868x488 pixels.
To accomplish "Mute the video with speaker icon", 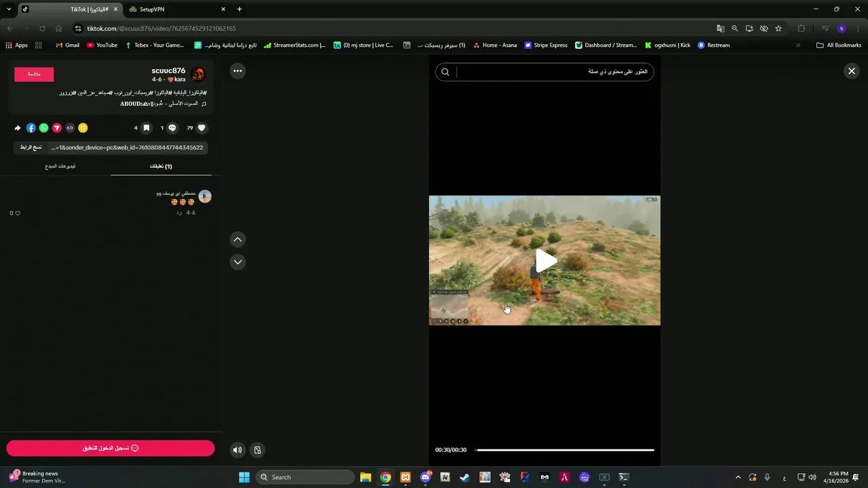I will coord(237,449).
